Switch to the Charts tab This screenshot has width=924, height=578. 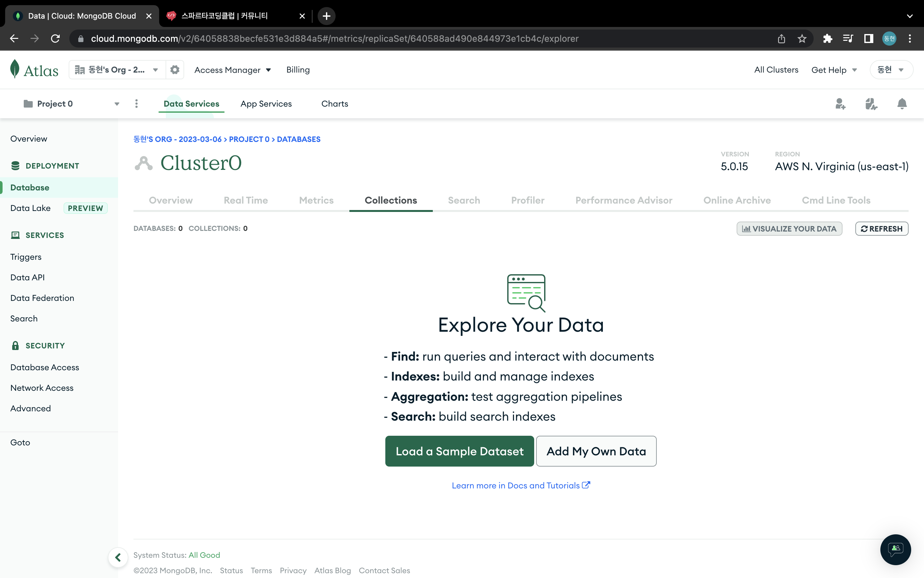[x=335, y=104]
